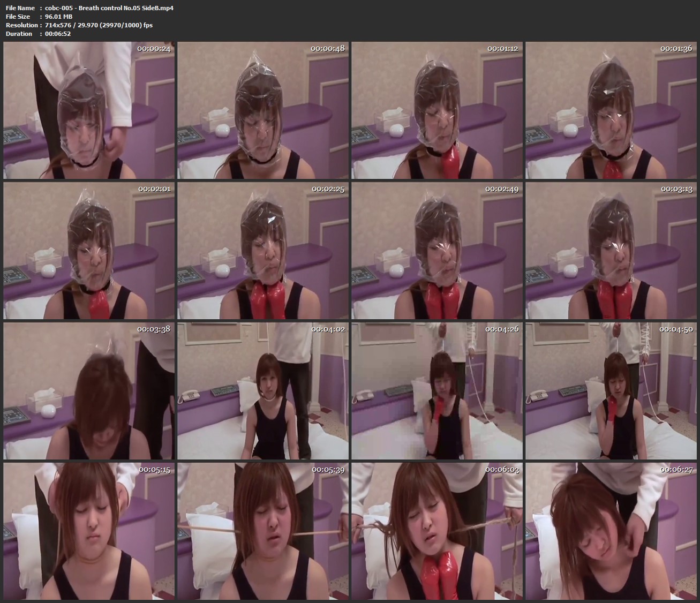This screenshot has width=700, height=603.
Task: Pick the frame marked 00:03:38
Action: (x=89, y=391)
